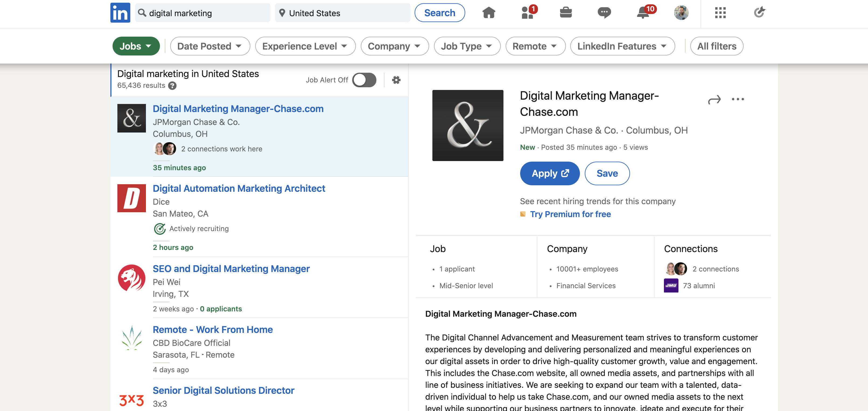Click the results help question mark
The height and width of the screenshot is (411, 868).
[172, 86]
